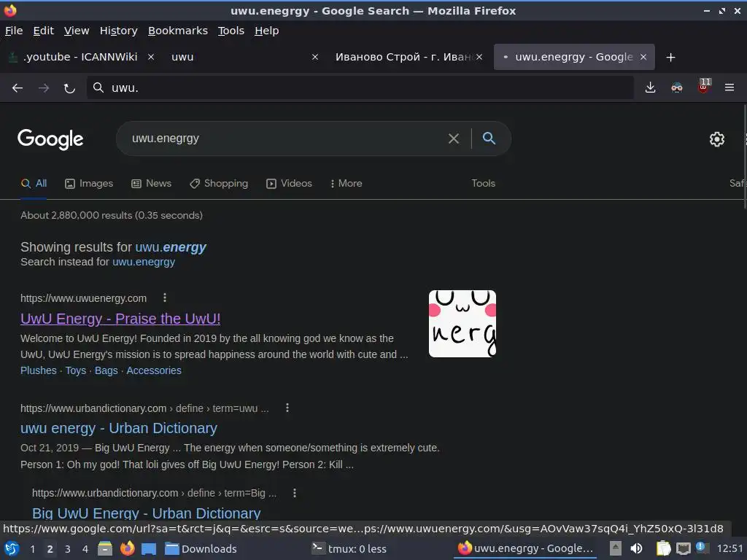The image size is (747, 560).
Task: Open the Bags sitelink
Action: pos(107,370)
